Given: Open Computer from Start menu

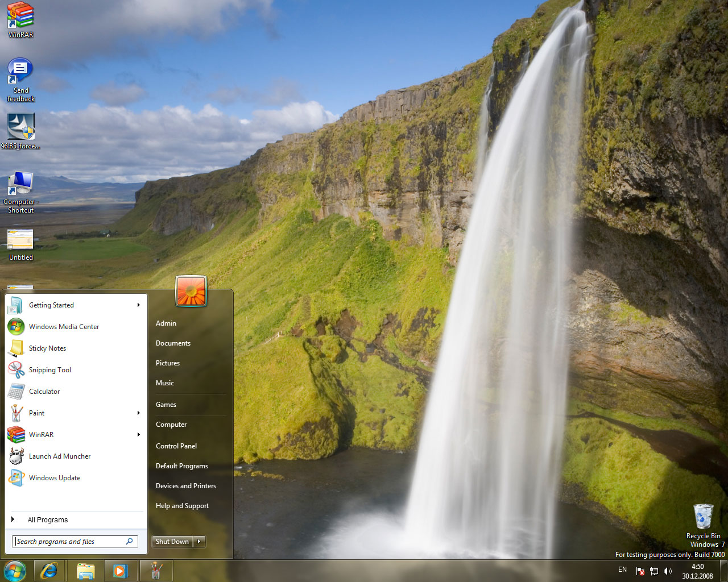Looking at the screenshot, I should point(171,425).
